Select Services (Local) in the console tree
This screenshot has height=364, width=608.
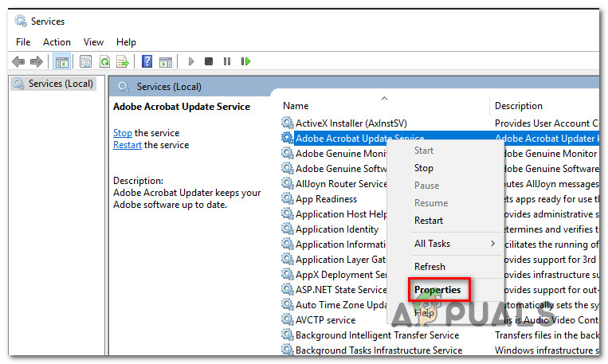pos(53,84)
